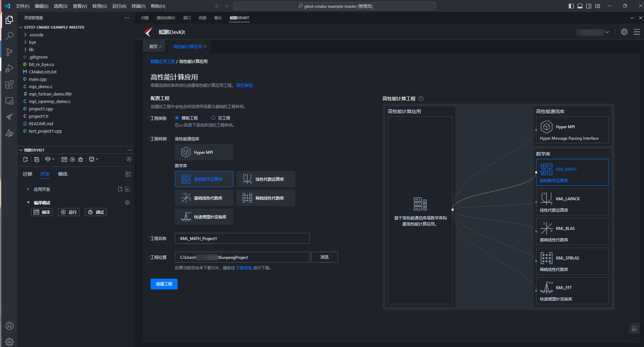The image size is (644, 347).
Task: Click the compile code icon in DevKit toolbar
Action: point(64,160)
